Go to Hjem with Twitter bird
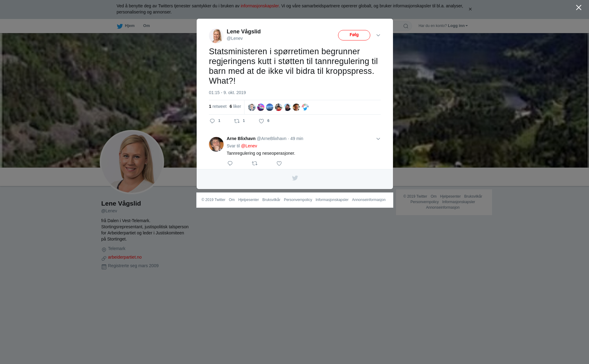The width and height of the screenshot is (589, 364). [x=126, y=26]
